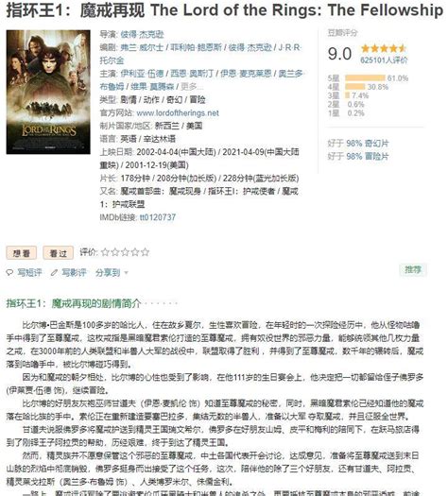Image resolution: width=448 pixels, height=496 pixels.
Task: Open 好于 98% 冒险片 ranking
Action: 358,156
